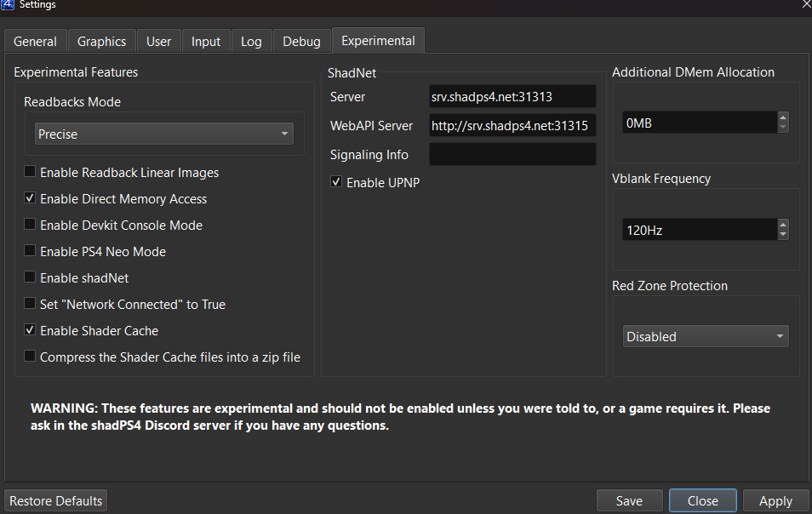The image size is (812, 514).
Task: Save the settings
Action: point(629,501)
